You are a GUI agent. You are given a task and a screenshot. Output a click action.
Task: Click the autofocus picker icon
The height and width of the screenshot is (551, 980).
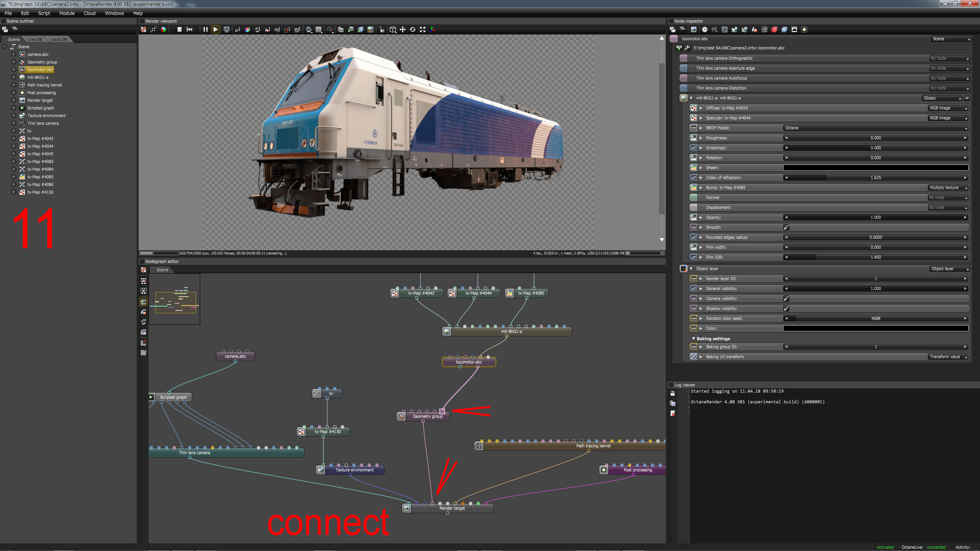(x=237, y=29)
